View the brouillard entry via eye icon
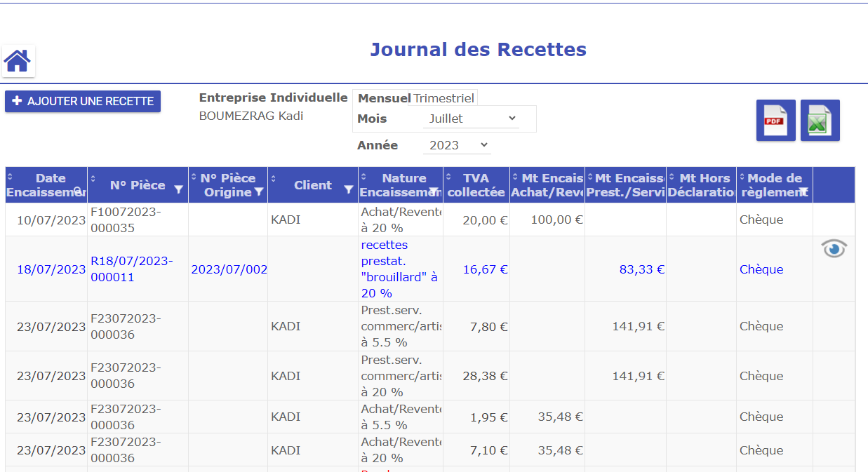 (834, 249)
